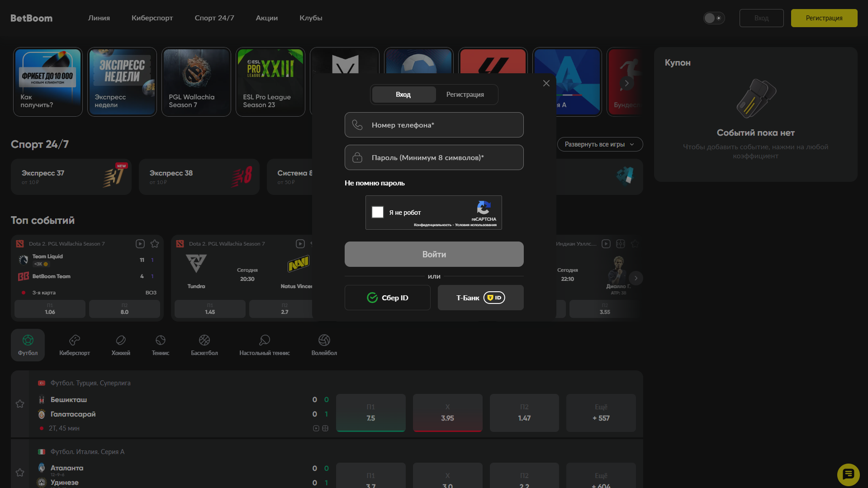Focus the Пароль input field
The image size is (868, 488).
tap(434, 157)
